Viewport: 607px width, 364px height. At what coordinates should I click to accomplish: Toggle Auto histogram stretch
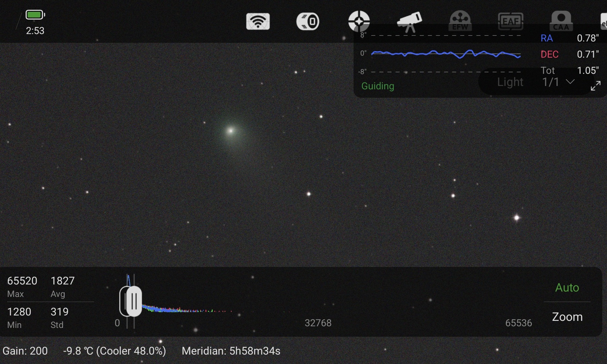pos(567,287)
